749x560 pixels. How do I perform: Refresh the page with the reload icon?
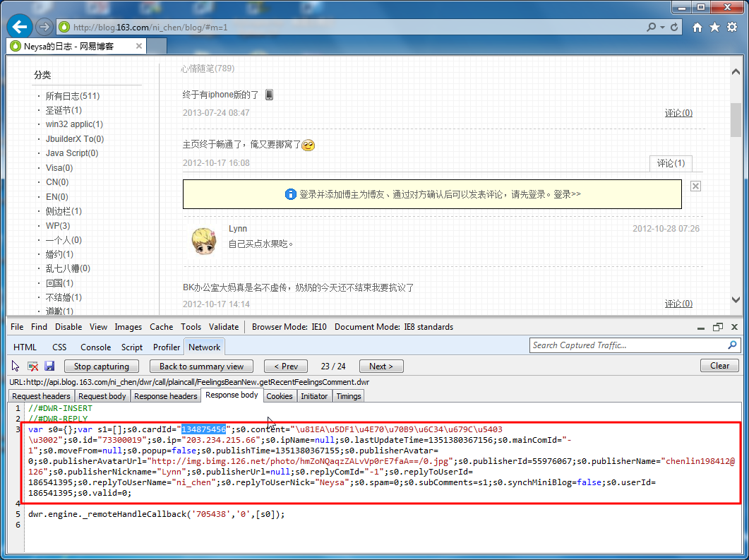[674, 28]
